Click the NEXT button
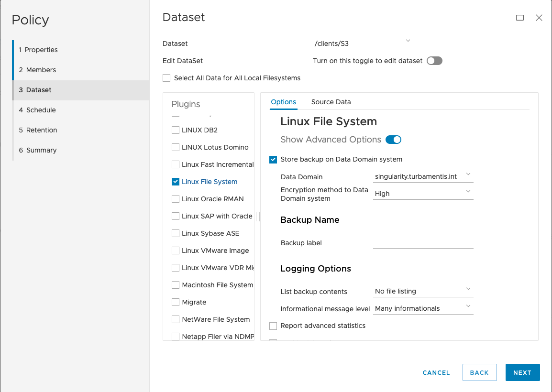The image size is (552, 392). click(x=522, y=372)
